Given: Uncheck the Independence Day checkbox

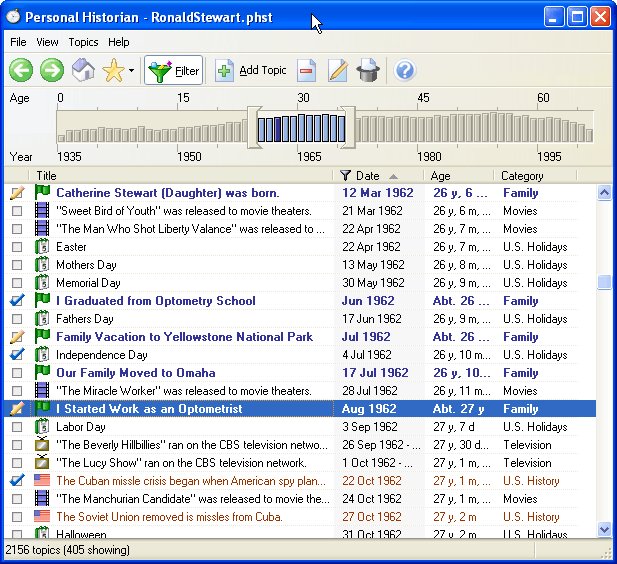Looking at the screenshot, I should (x=17, y=355).
